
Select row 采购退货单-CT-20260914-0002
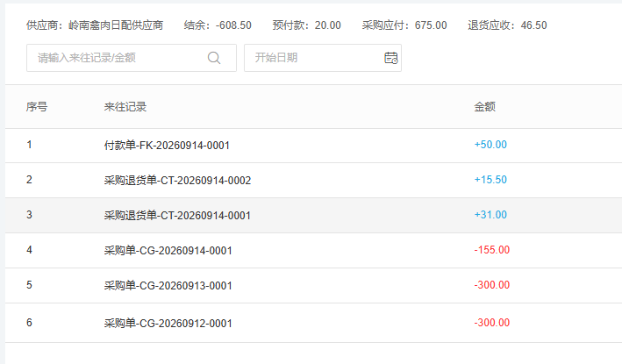[313, 180]
